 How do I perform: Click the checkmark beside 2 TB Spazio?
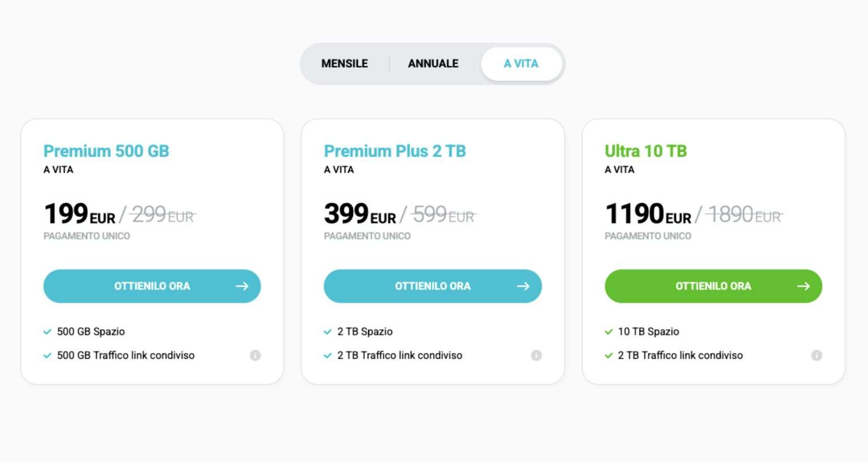click(328, 332)
